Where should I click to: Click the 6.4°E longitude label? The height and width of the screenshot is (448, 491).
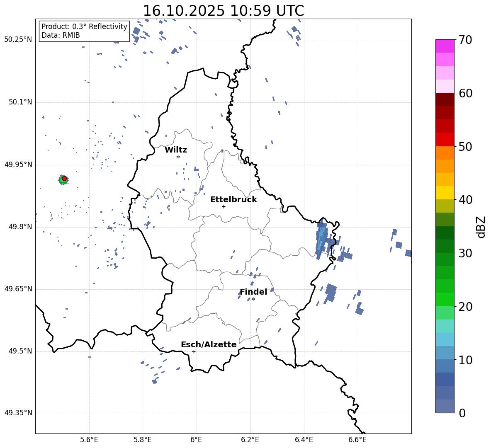pos(304,440)
